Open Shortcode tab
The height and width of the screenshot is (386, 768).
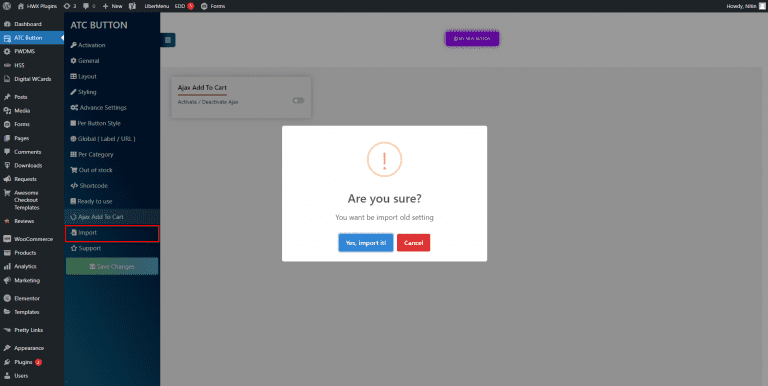coord(112,186)
